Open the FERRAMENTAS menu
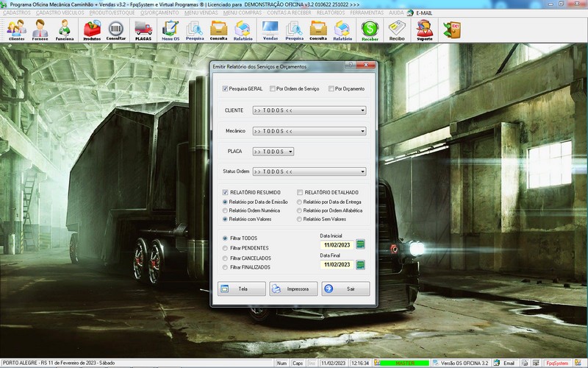588x368 pixels. pyautogui.click(x=367, y=13)
